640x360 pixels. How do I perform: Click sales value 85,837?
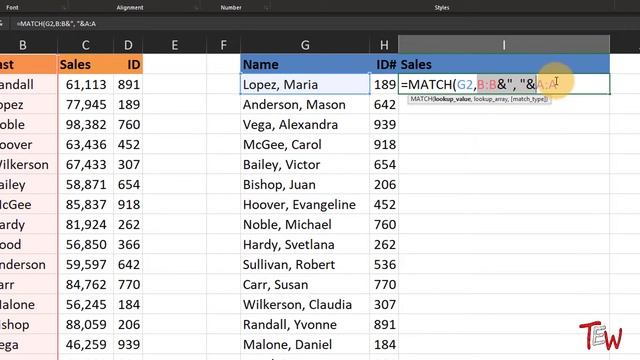(86, 204)
